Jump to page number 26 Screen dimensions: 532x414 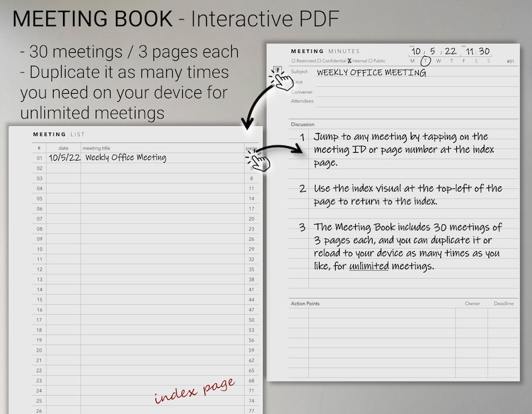(251, 239)
